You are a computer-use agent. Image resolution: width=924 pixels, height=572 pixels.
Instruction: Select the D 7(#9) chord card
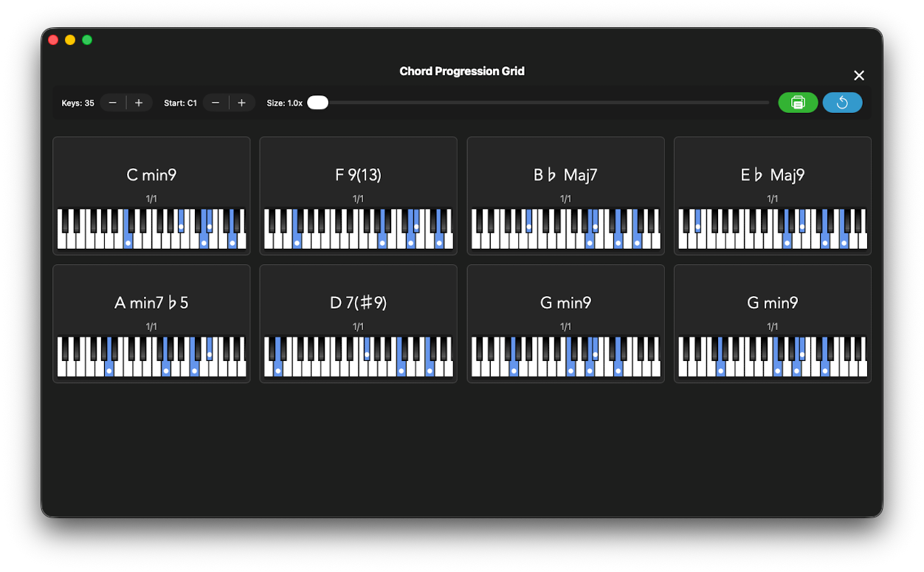(358, 323)
